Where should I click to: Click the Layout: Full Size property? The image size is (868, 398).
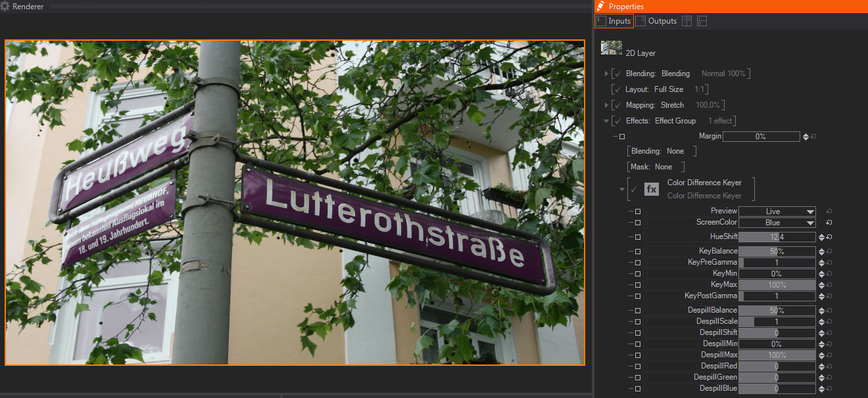coord(668,89)
